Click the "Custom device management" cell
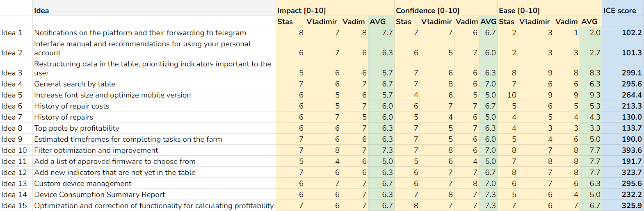This screenshot has width=644, height=211. [x=83, y=184]
